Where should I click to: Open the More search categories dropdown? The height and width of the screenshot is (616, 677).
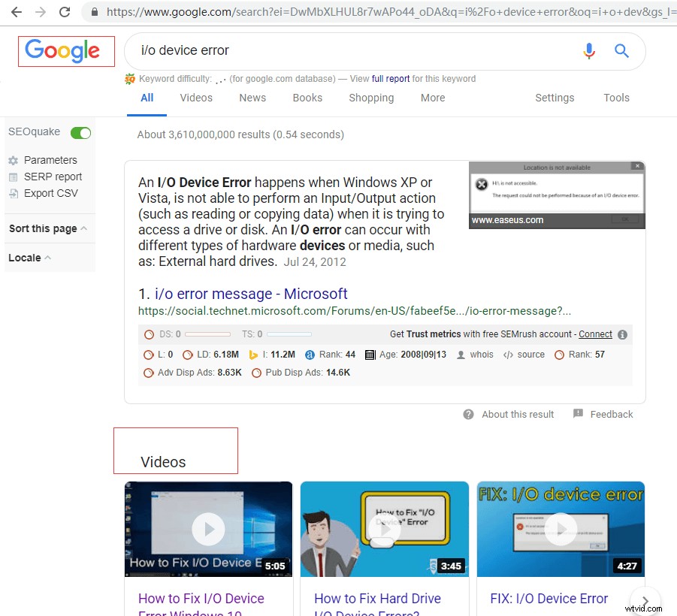coord(432,98)
